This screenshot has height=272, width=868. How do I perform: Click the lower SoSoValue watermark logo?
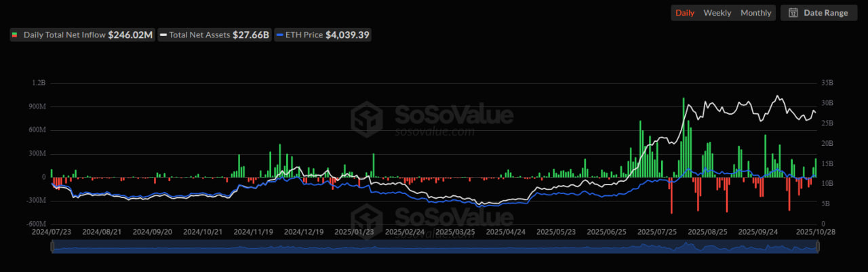(366, 218)
